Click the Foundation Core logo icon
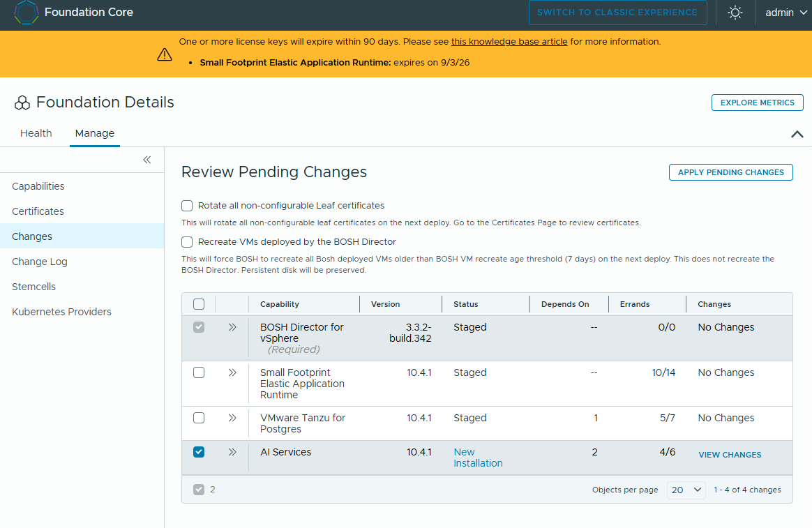 [26, 13]
